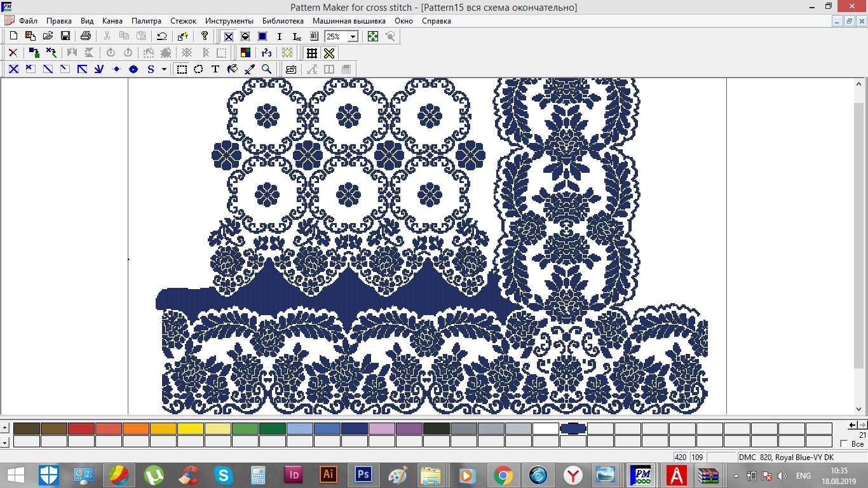Toggle solid color block view mode
868x488 pixels.
tap(262, 36)
